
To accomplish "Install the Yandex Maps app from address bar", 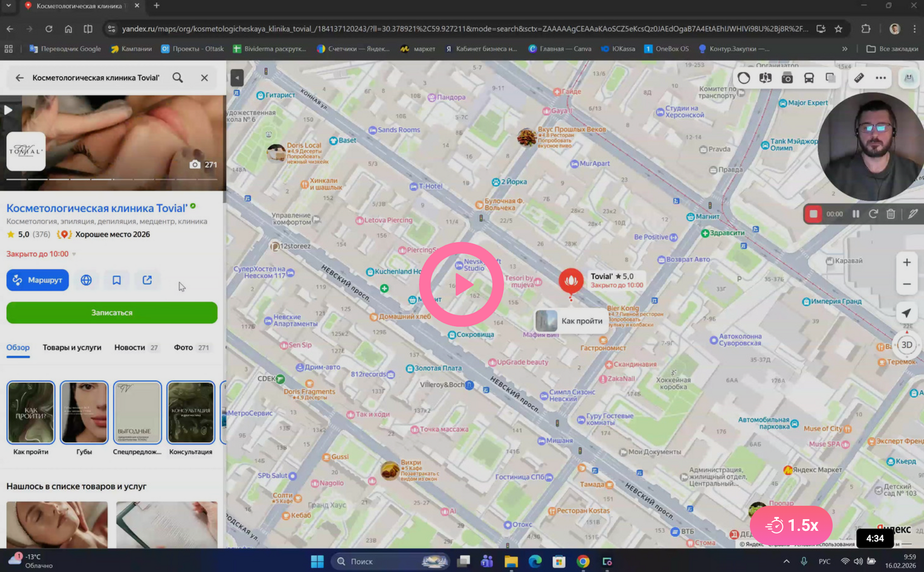I will 821,29.
